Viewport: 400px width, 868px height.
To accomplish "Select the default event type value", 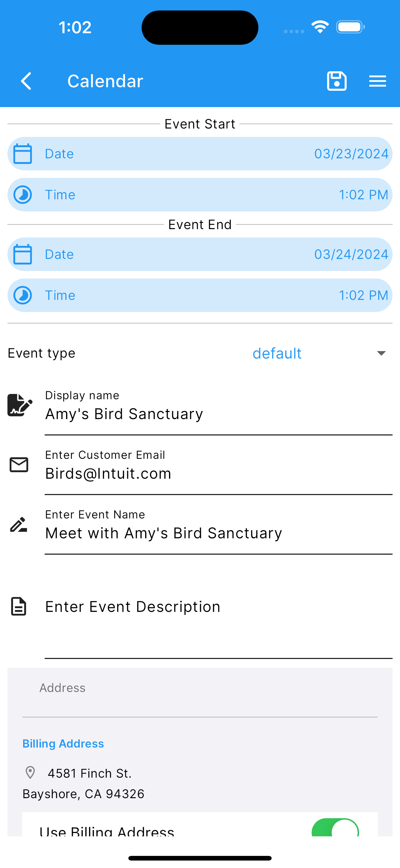I will 277,354.
